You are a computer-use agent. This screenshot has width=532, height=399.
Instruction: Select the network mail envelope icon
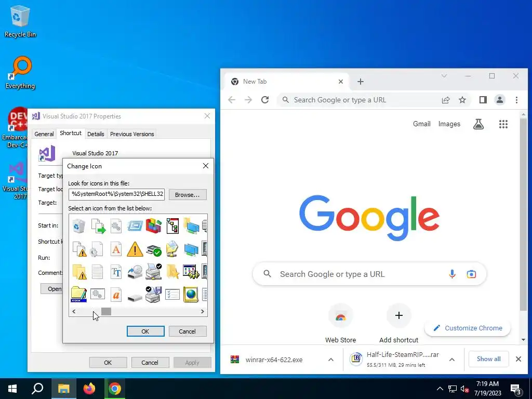coord(172,249)
